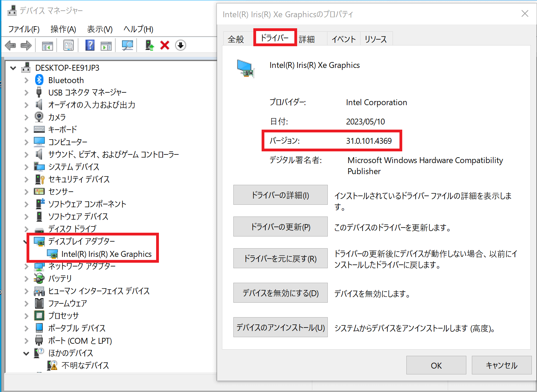Click the デバイスを無効にする(D) button
Screen dimensions: 537x392
click(281, 293)
